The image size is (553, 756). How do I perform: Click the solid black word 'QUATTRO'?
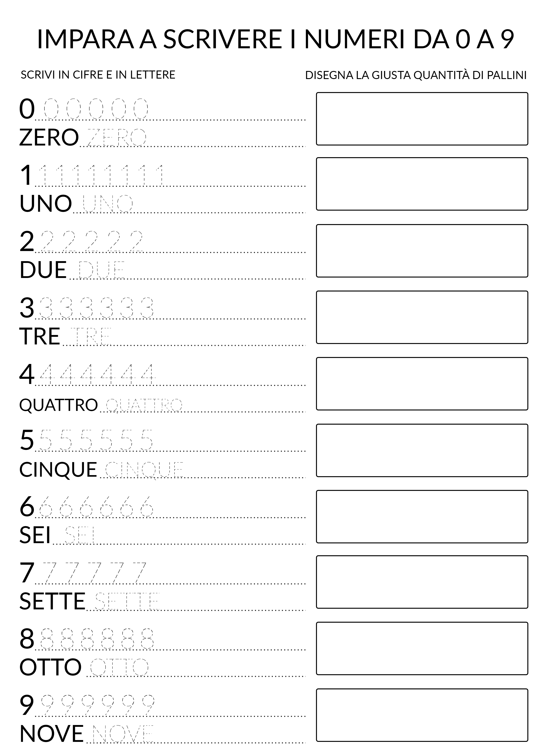click(58, 405)
